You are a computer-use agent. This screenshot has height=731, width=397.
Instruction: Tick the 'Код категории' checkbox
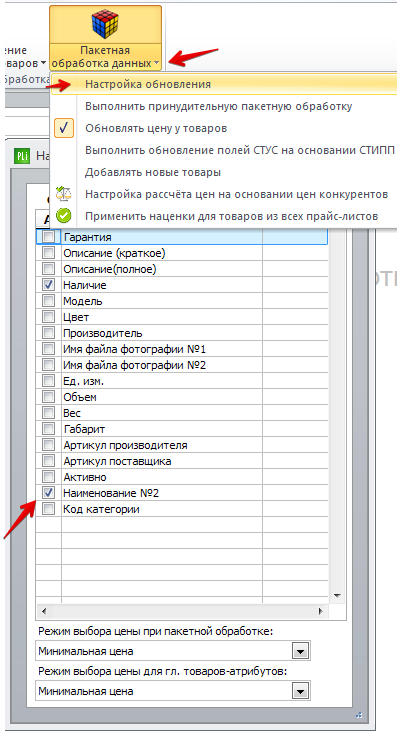point(48,509)
